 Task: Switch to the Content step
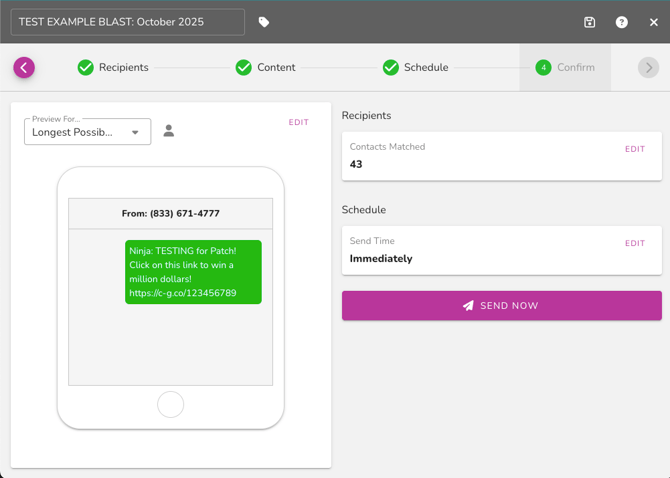tap(276, 67)
